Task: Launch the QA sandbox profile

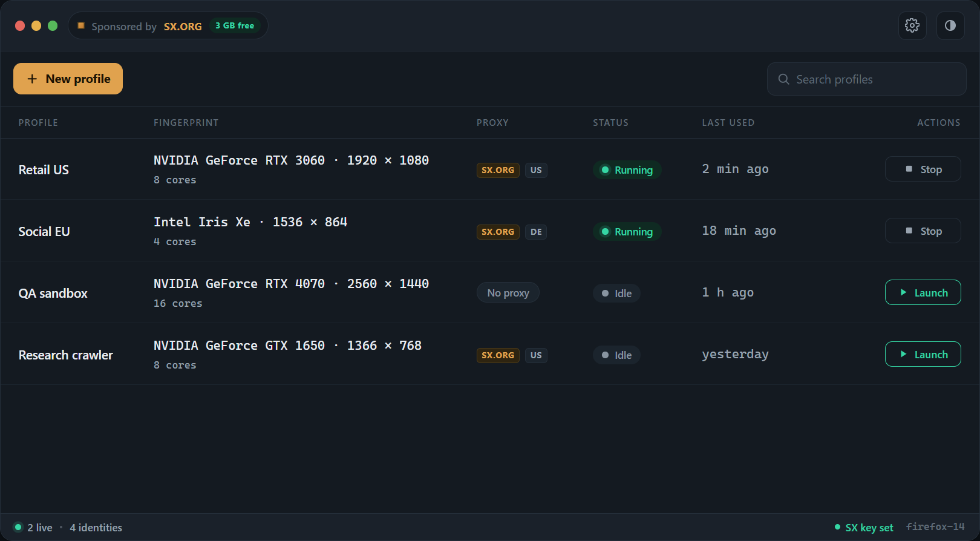Action: pyautogui.click(x=923, y=292)
